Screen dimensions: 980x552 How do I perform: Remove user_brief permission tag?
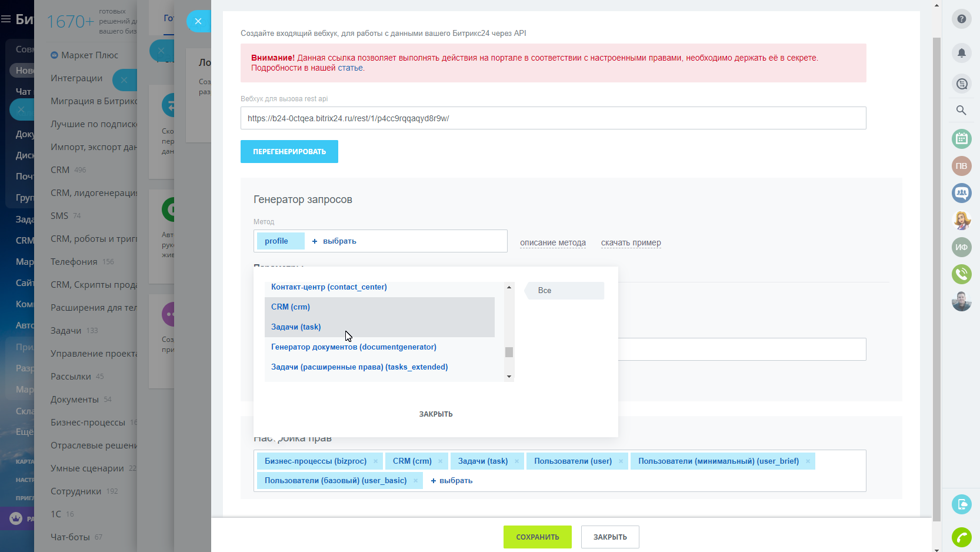click(x=808, y=461)
